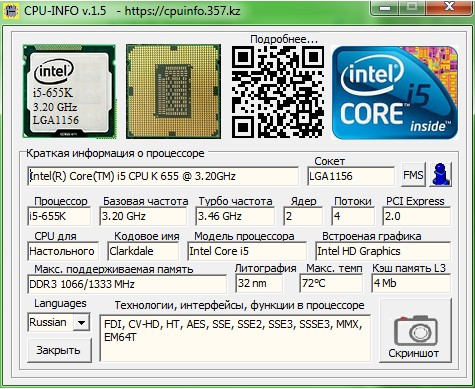Screen dimensions: 475x389
Task: Click the Сокет field showing LGA1156
Action: pyautogui.click(x=351, y=176)
